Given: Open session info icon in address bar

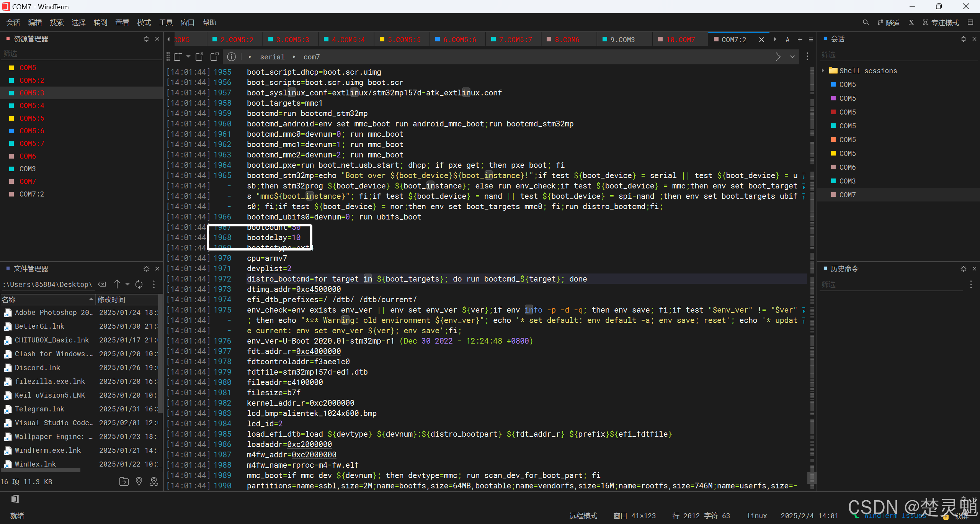Looking at the screenshot, I should (231, 57).
